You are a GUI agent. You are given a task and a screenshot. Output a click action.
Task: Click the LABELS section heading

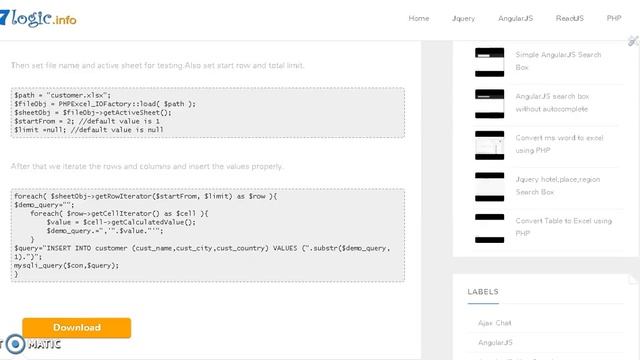[x=483, y=291]
